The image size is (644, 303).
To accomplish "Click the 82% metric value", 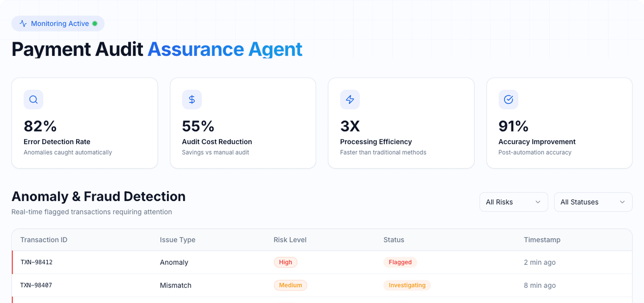I will [x=40, y=126].
